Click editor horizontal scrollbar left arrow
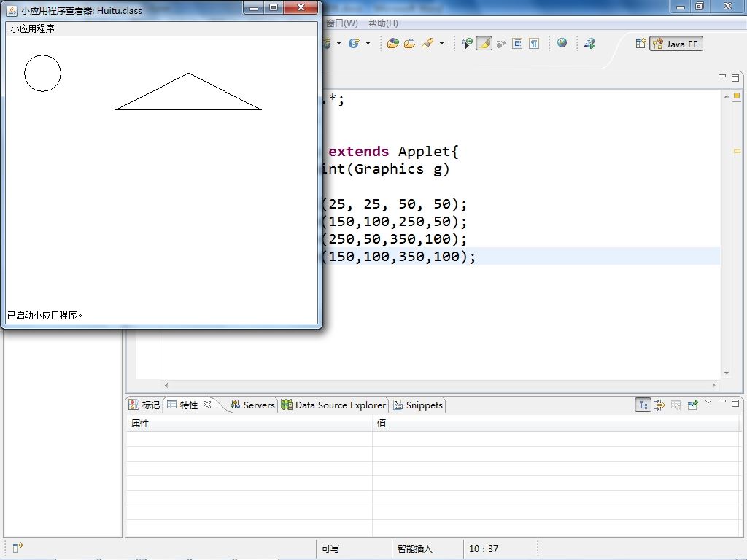Screen dimensions: 747x560 (x=166, y=385)
